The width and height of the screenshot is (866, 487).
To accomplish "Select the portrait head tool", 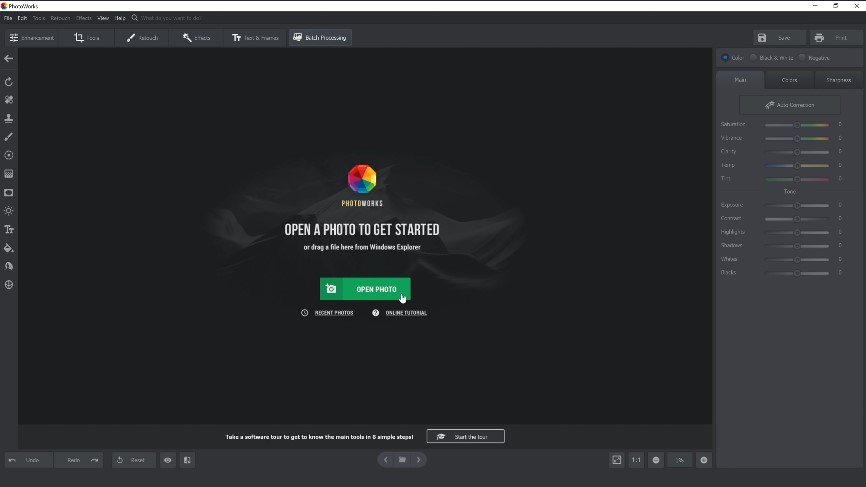I will coord(9,266).
